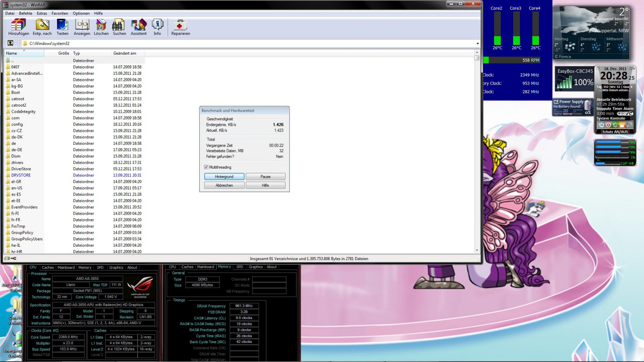The image size is (644, 362).
Task: Click the timer minus icon in the clock widget
Action: [624, 114]
